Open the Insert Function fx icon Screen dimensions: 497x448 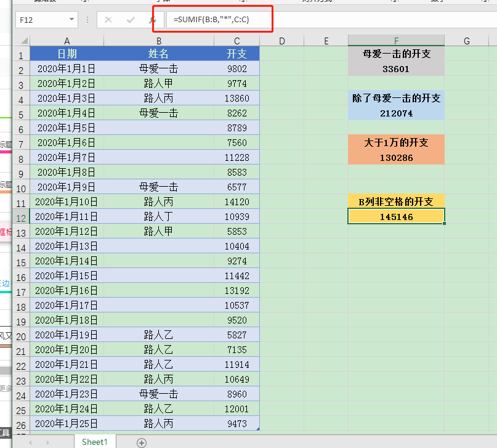point(153,20)
